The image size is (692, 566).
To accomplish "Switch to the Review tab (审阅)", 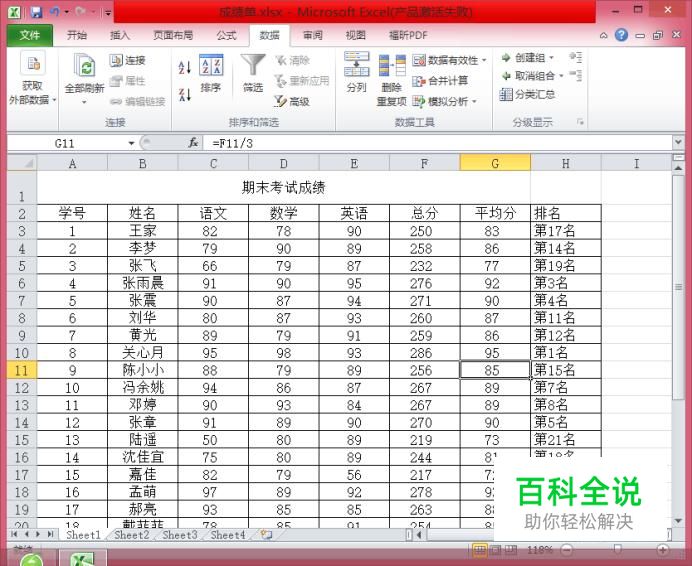I will (x=312, y=35).
